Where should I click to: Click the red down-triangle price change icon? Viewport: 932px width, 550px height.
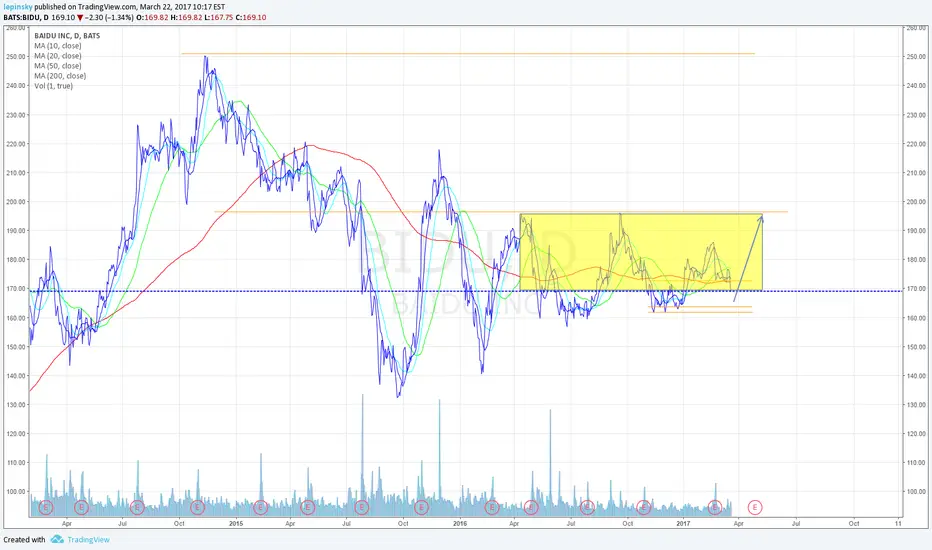80,18
